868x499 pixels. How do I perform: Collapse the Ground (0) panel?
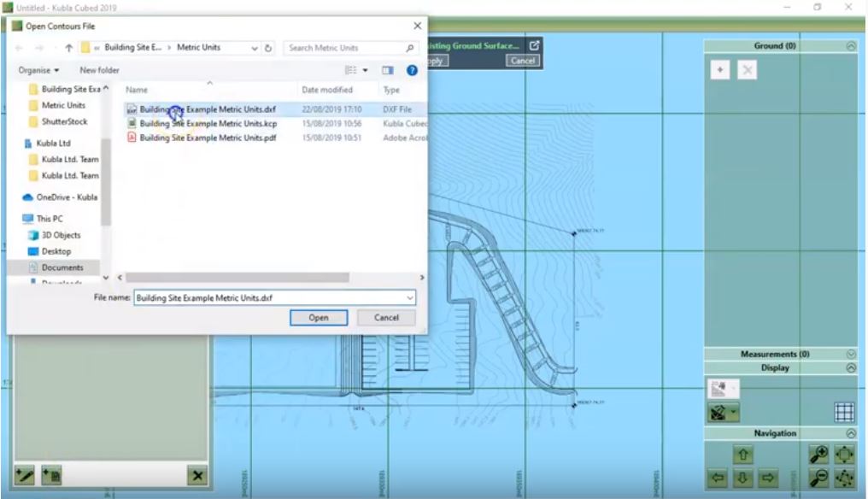coord(851,46)
